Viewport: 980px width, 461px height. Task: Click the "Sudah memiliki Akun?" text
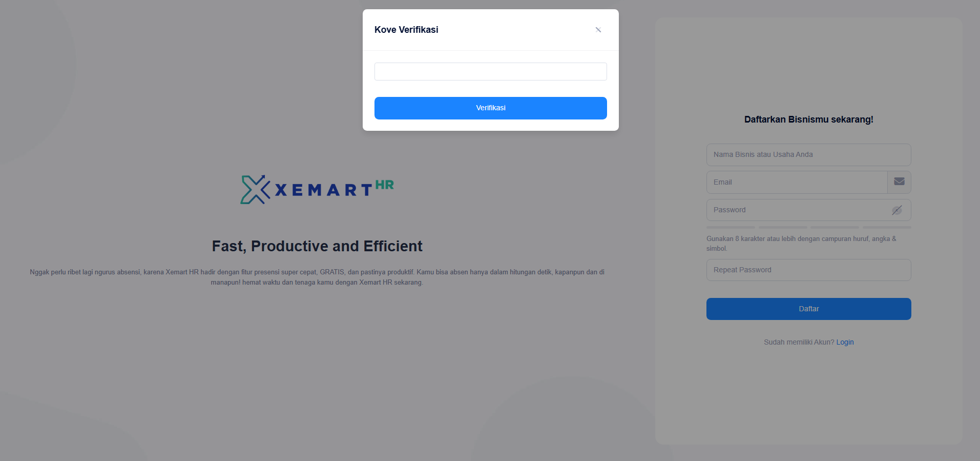799,342
